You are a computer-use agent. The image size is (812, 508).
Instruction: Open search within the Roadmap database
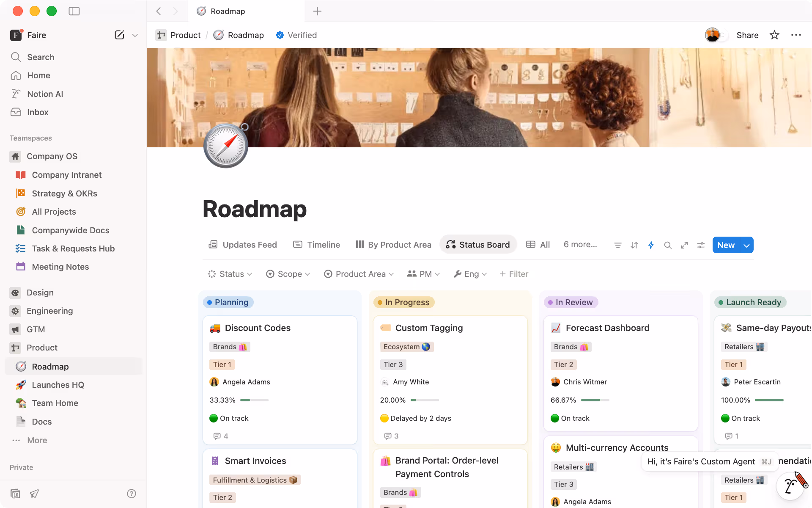668,245
